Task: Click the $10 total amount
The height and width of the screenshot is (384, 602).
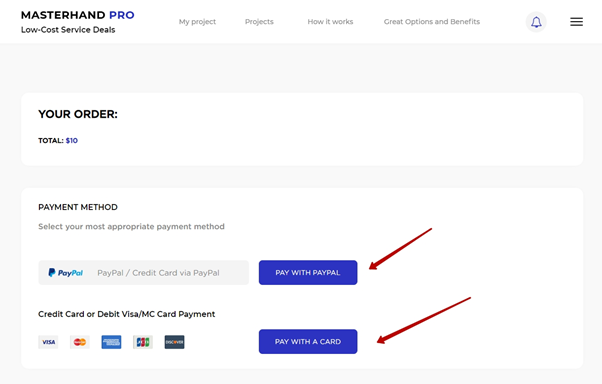Action: tap(71, 141)
